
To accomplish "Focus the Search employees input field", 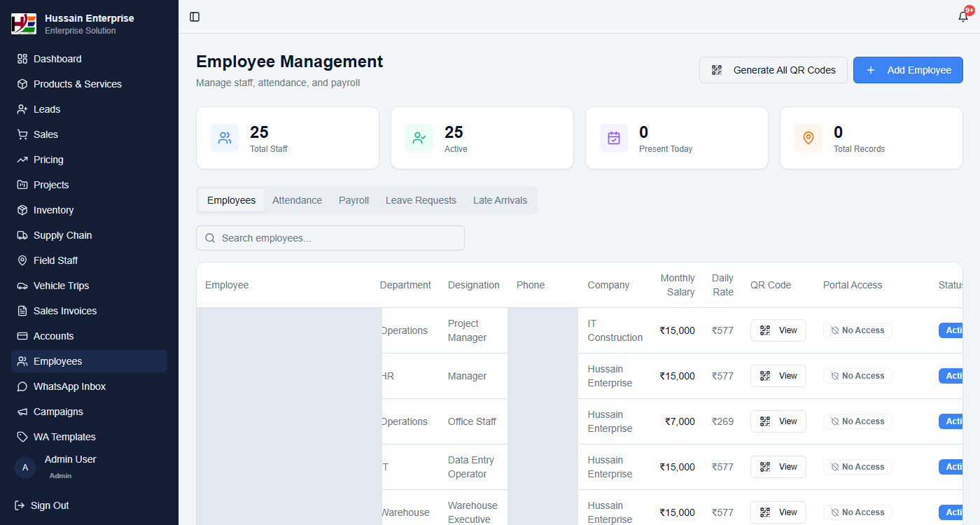I will click(330, 238).
